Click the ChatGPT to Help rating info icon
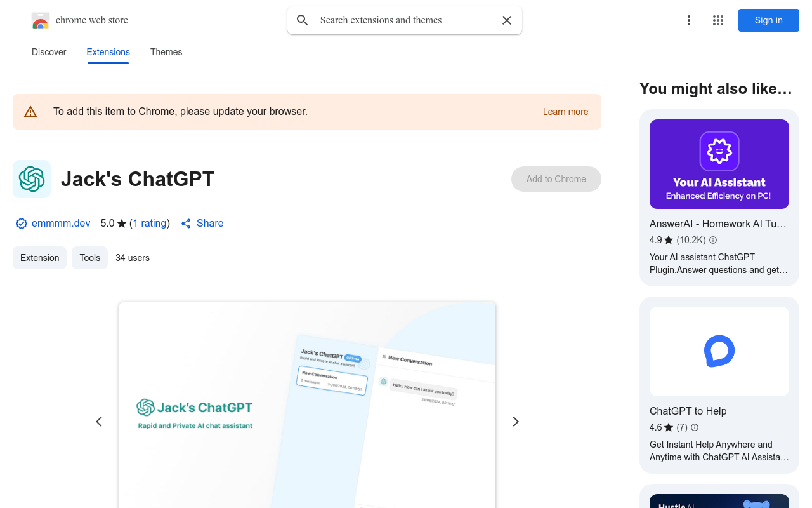The height and width of the screenshot is (508, 812). pyautogui.click(x=695, y=427)
